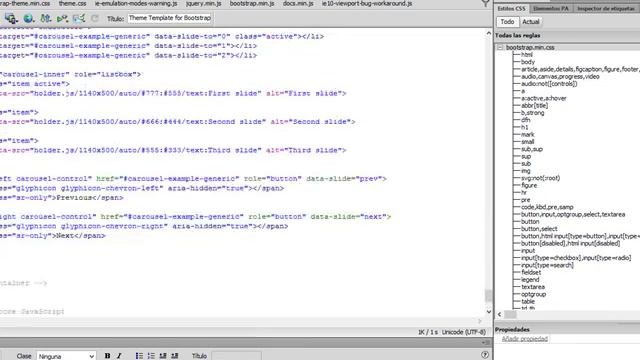Click the text indent (blockquote) icon
This screenshot has width=640, height=360.
(175, 356)
